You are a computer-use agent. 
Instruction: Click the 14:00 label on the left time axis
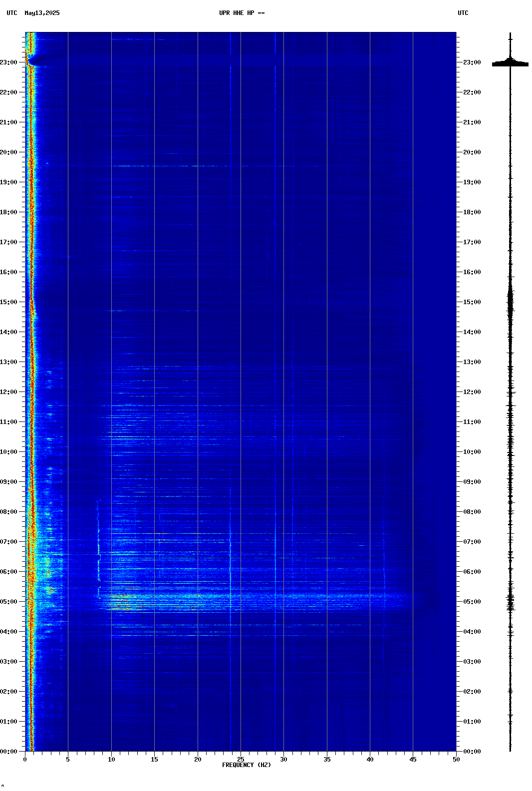pos(8,332)
